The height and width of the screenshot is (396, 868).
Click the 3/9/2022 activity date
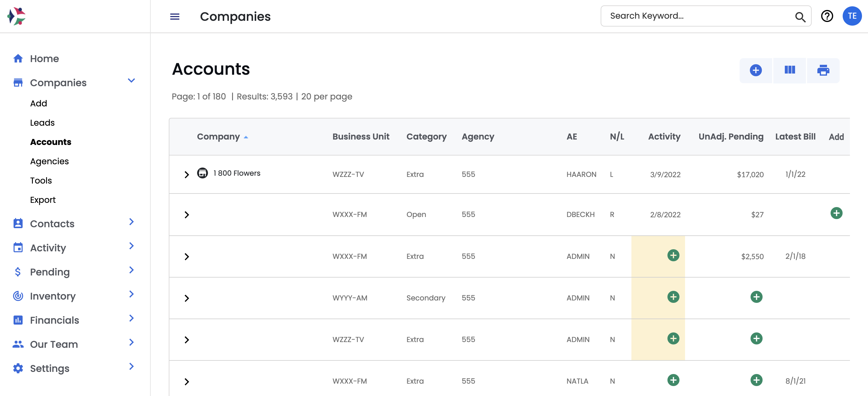[665, 174]
